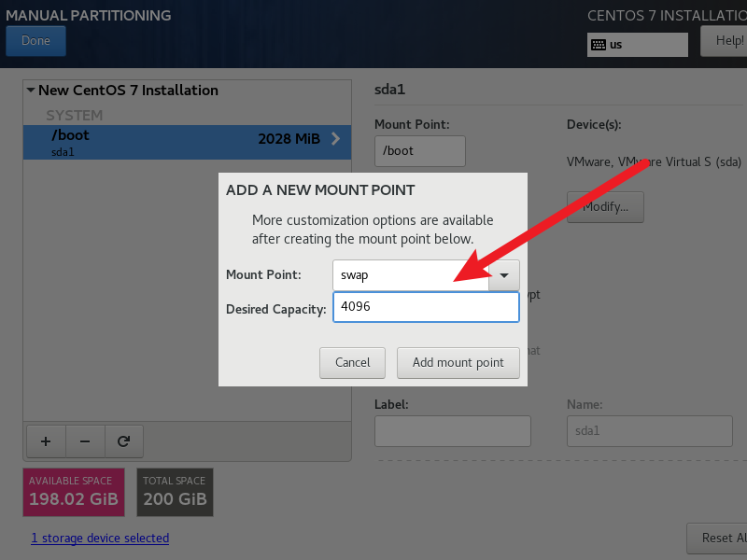
Task: Click the MANUAL PARTITIONING title
Action: pyautogui.click(x=88, y=15)
